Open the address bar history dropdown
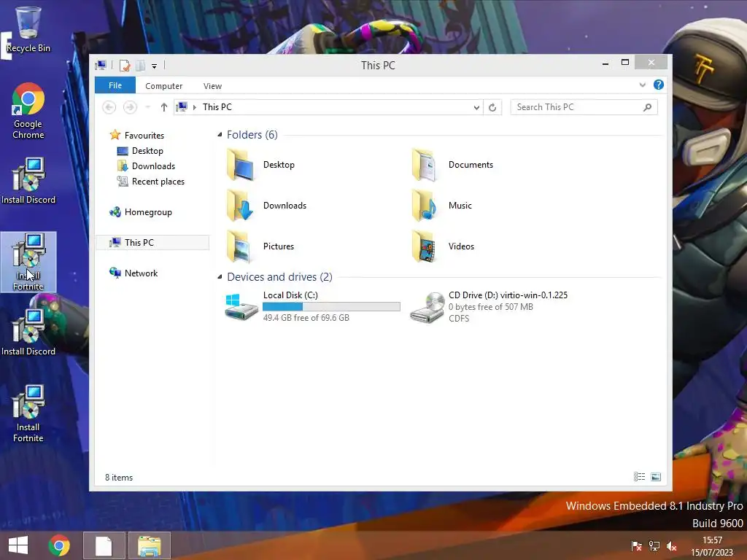The width and height of the screenshot is (747, 560). click(x=476, y=108)
